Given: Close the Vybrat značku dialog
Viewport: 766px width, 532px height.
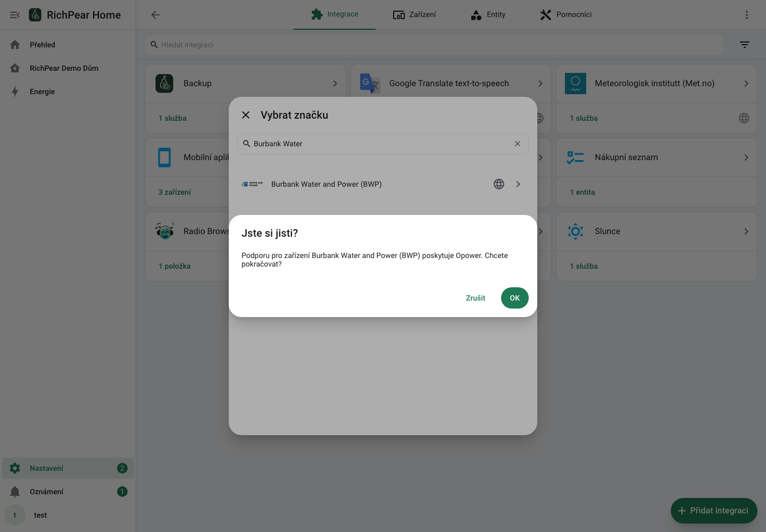Looking at the screenshot, I should click(x=246, y=115).
